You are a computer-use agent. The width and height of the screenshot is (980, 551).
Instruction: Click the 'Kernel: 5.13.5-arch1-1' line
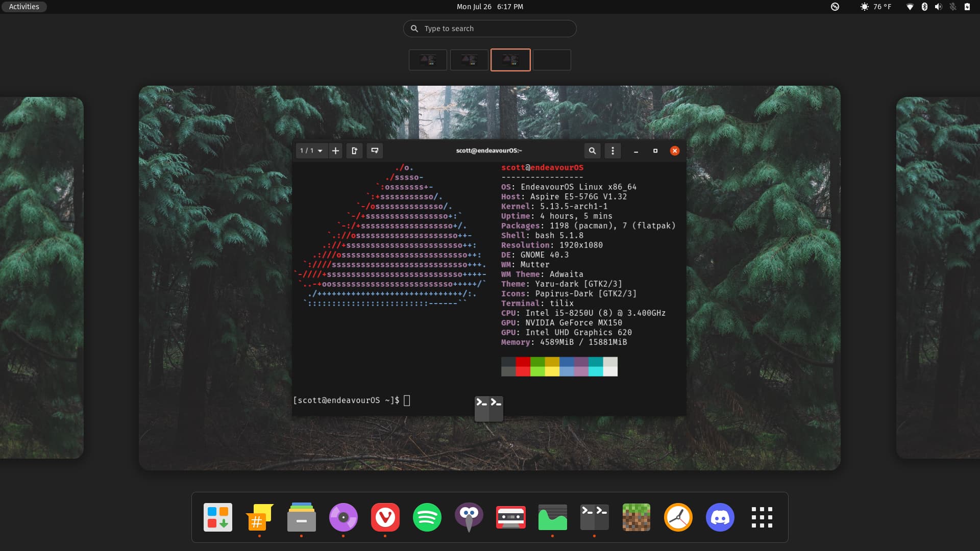click(554, 206)
